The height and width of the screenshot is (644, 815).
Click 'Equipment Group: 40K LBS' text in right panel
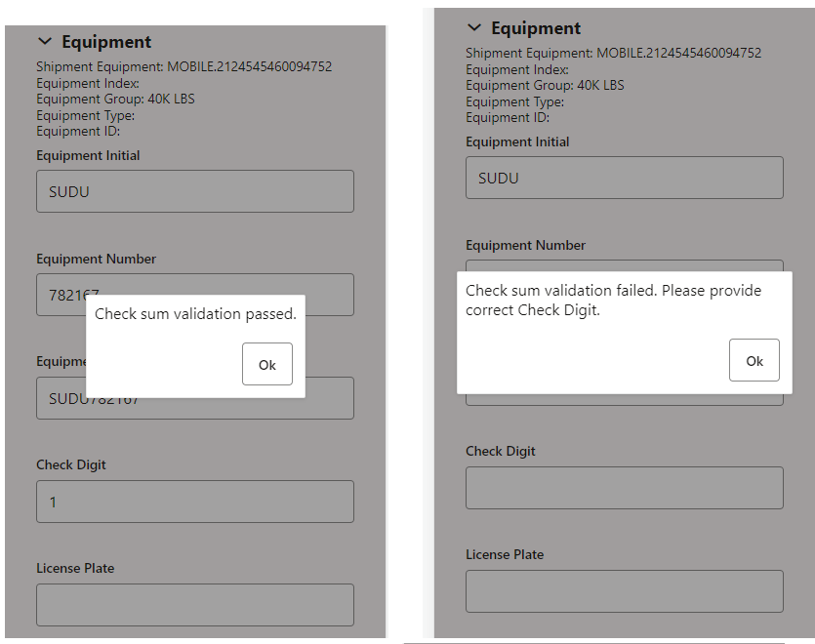[545, 85]
